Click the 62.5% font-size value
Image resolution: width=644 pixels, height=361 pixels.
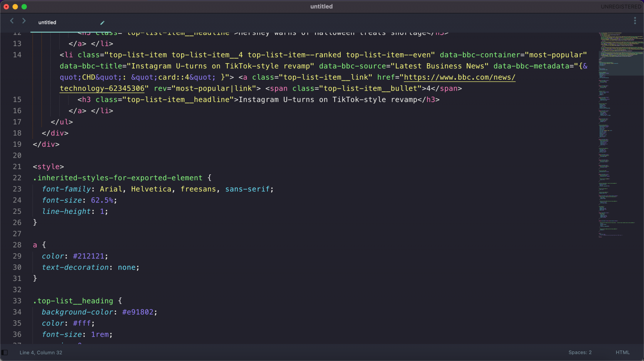102,200
